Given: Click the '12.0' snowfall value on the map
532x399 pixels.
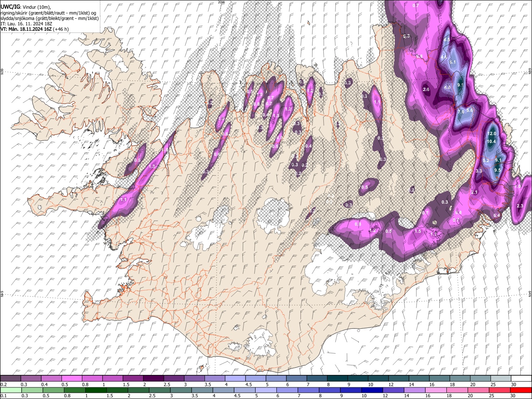Looking at the screenshot, I should [x=492, y=134].
